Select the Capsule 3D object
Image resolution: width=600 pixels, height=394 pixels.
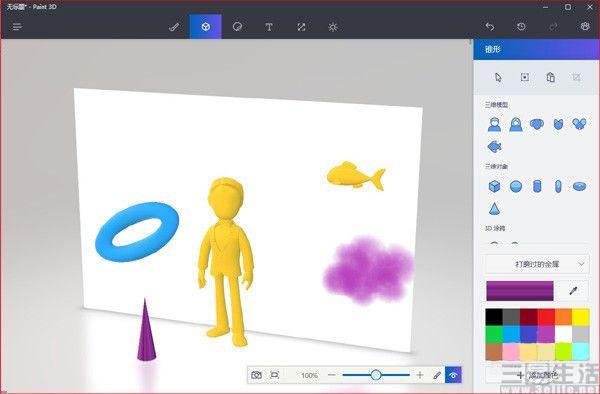click(x=558, y=186)
